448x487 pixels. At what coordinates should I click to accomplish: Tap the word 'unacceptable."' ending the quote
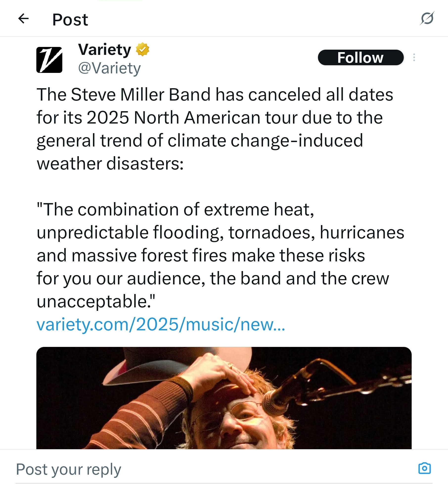(x=96, y=301)
